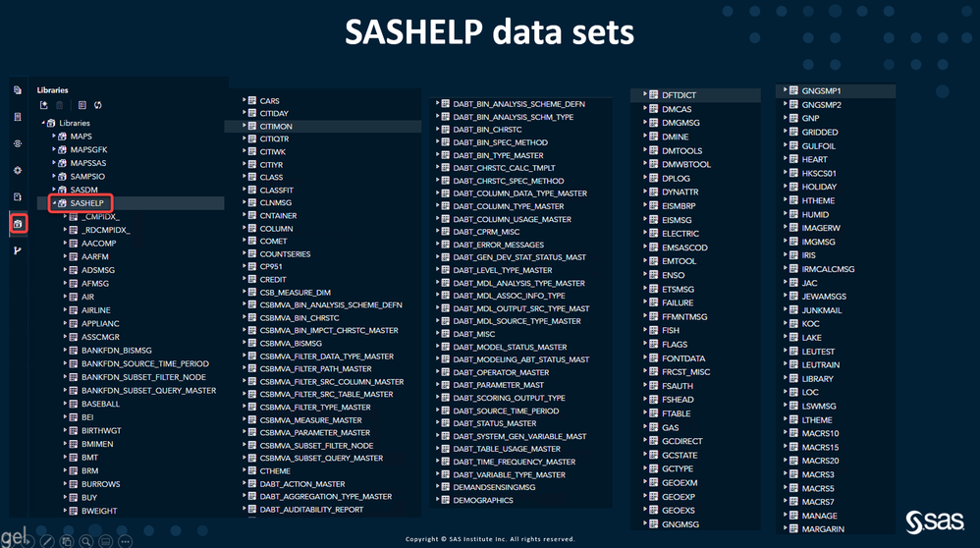Refresh the Libraries list
The width and height of the screenshot is (980, 548).
coord(98,106)
